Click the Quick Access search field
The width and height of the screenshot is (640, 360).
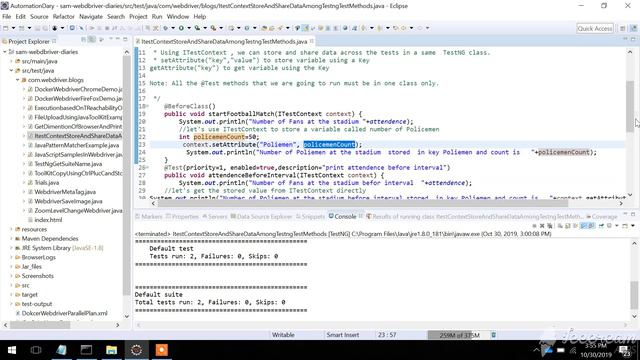coord(595,28)
